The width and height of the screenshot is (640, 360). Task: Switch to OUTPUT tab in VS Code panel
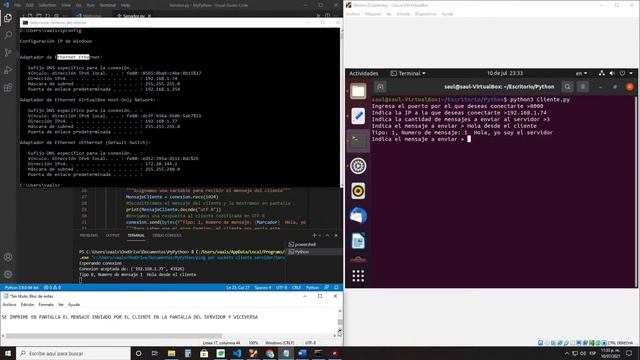tap(113, 236)
